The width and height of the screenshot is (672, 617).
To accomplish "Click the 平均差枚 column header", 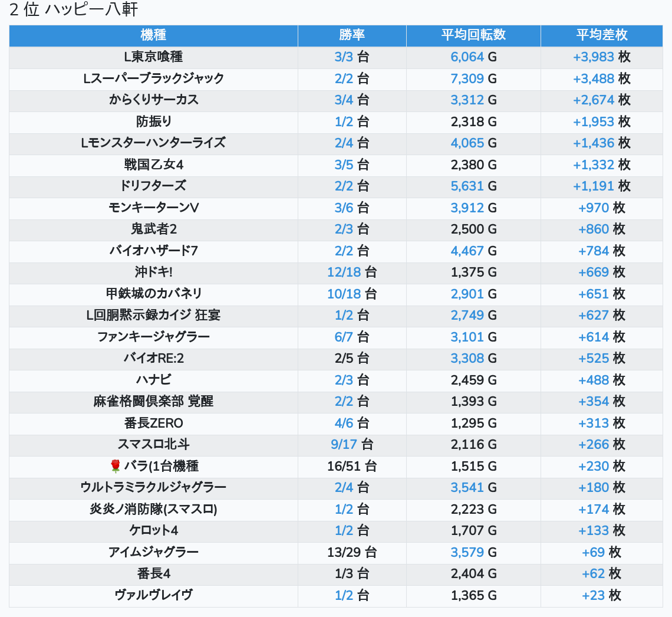I will coord(602,35).
